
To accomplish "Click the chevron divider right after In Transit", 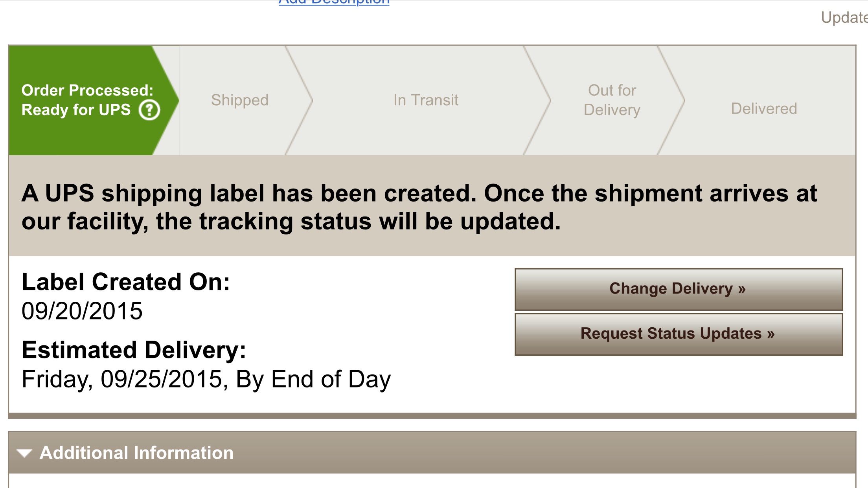I will [x=537, y=100].
